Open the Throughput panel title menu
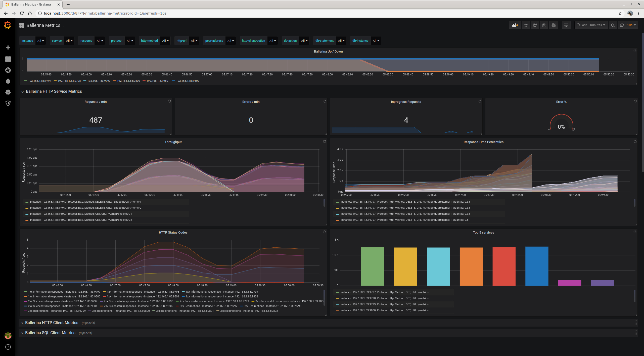644x356 pixels. pyautogui.click(x=173, y=142)
